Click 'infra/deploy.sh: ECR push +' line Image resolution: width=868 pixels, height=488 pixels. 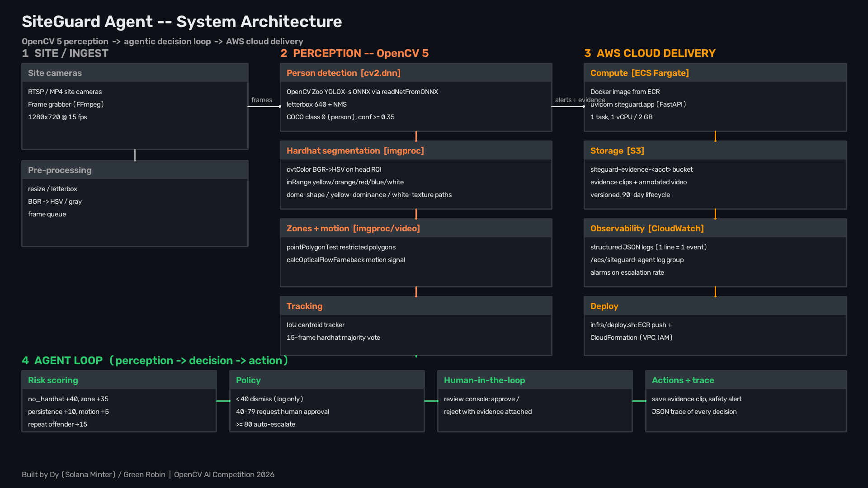click(x=631, y=325)
